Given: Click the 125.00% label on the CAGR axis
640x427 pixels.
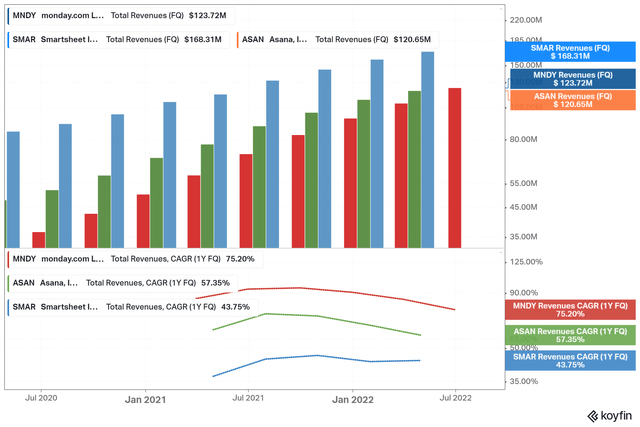Looking at the screenshot, I should tap(526, 262).
